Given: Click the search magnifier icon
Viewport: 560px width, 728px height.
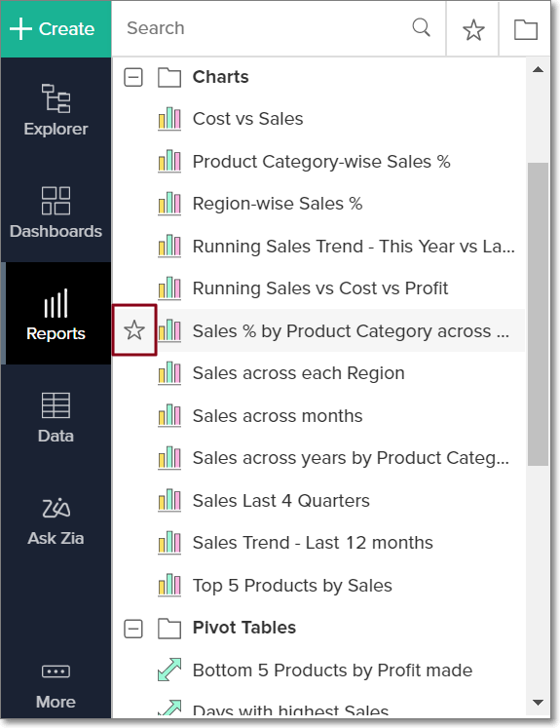Looking at the screenshot, I should point(422,27).
